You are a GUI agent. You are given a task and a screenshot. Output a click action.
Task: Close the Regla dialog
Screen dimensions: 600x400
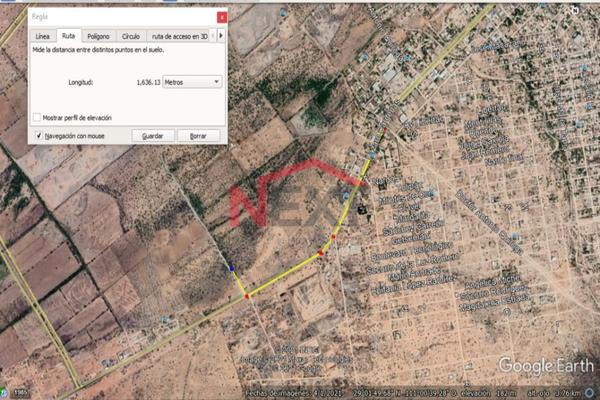[221, 17]
